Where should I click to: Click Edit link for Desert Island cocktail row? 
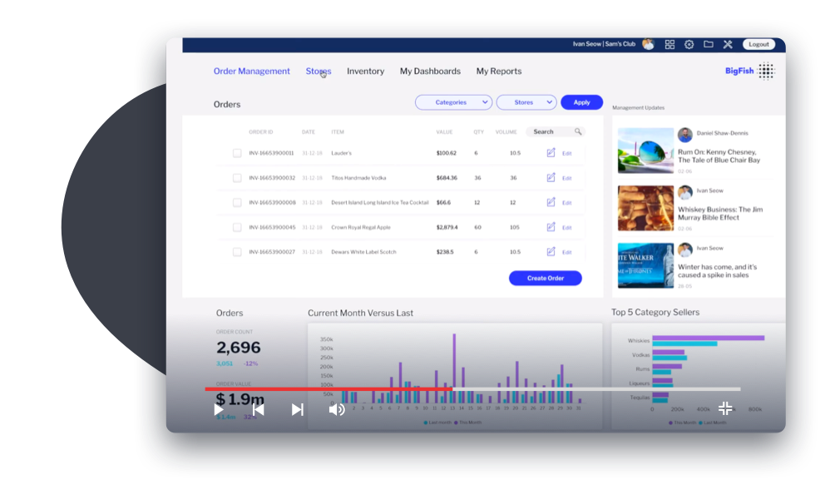point(567,203)
